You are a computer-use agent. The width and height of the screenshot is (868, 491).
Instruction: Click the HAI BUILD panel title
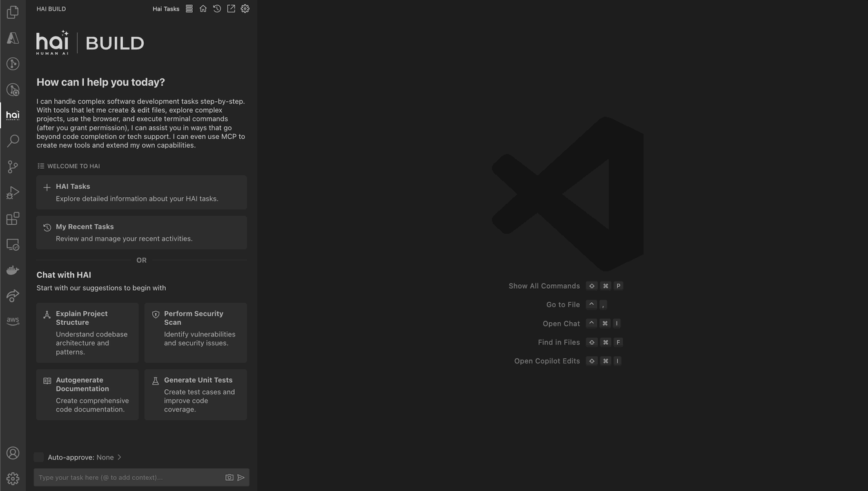(51, 9)
